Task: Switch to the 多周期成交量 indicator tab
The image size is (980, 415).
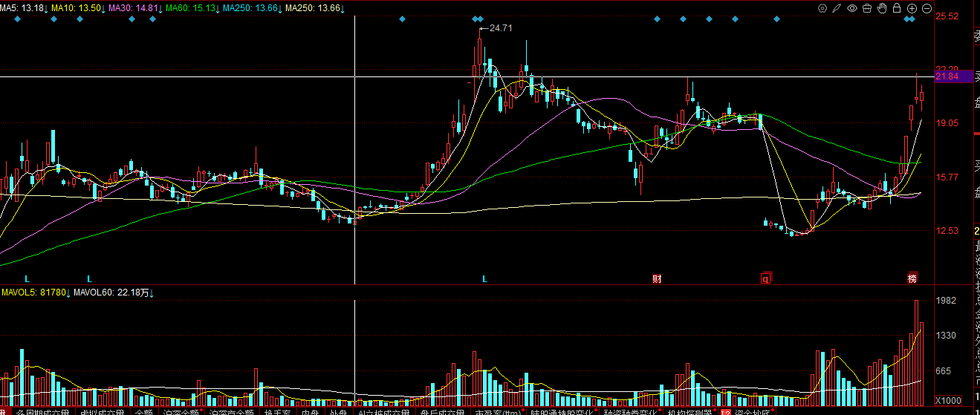Action: pyautogui.click(x=42, y=411)
